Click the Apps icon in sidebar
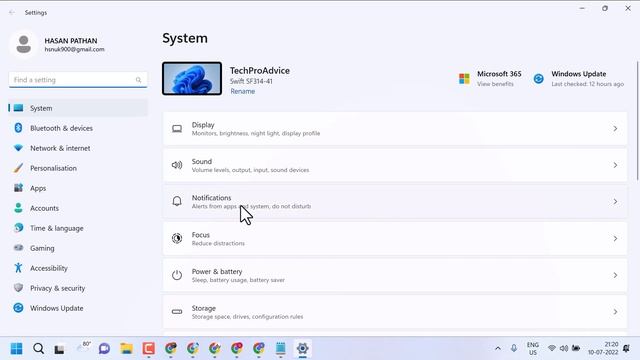The width and height of the screenshot is (640, 360). (18, 188)
